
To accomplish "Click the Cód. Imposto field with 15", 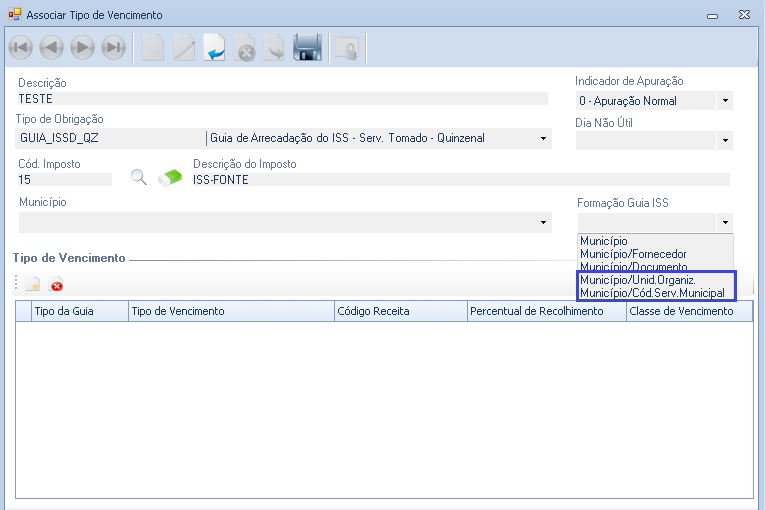I will (64, 180).
